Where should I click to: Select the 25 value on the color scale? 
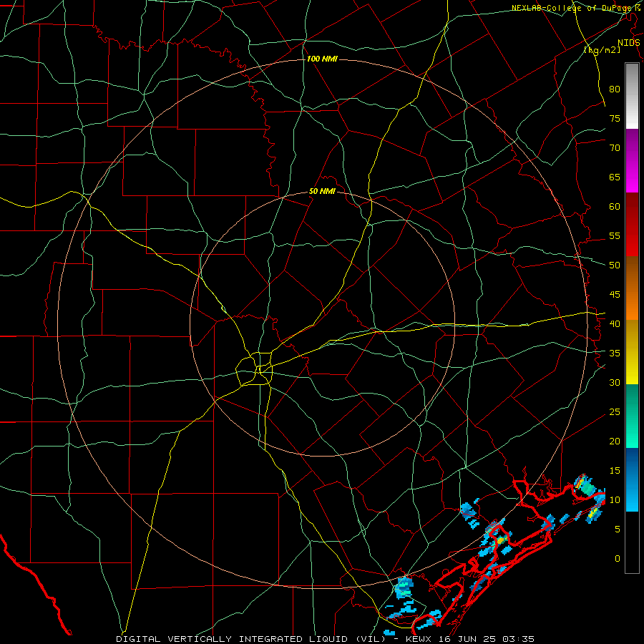[x=615, y=412]
